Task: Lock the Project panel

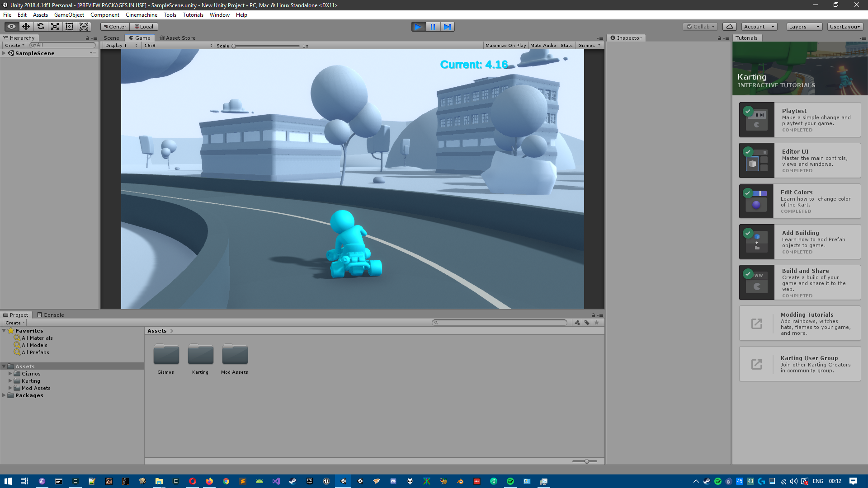Action: (593, 315)
